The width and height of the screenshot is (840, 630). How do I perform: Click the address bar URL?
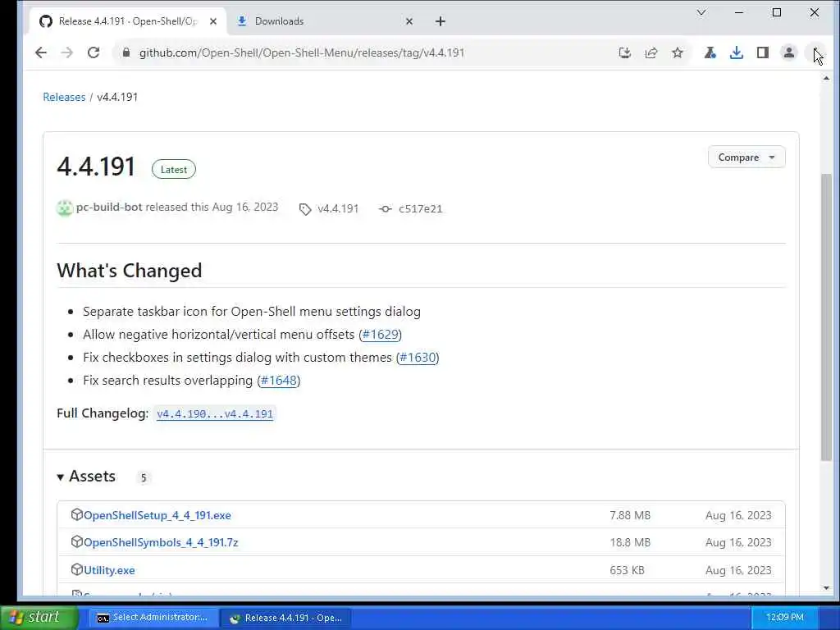tap(302, 52)
